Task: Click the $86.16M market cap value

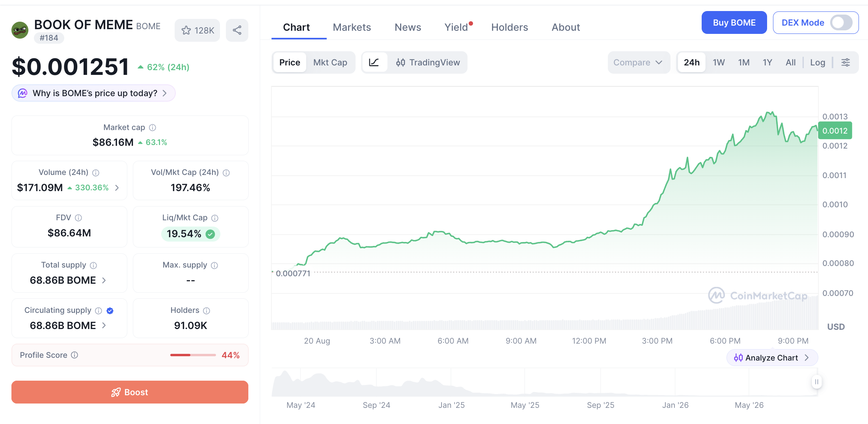Action: [x=113, y=142]
